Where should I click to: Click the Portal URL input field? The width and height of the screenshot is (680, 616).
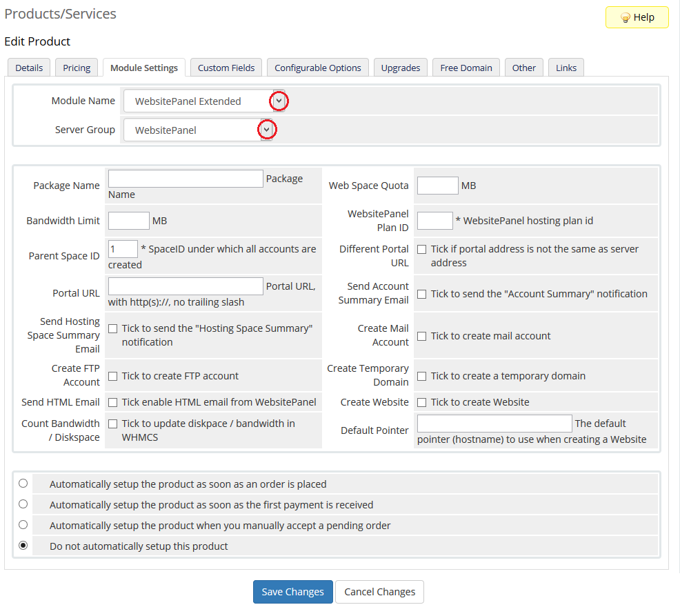[186, 286]
